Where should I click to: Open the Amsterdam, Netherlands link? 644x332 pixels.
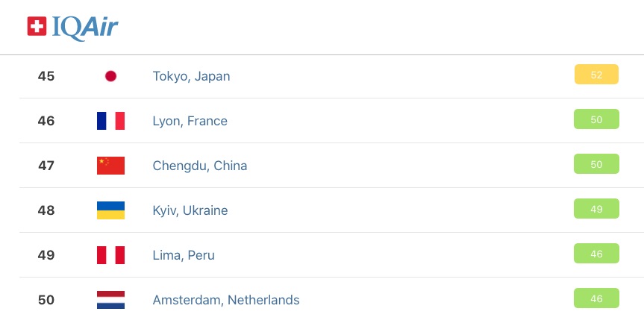click(226, 300)
